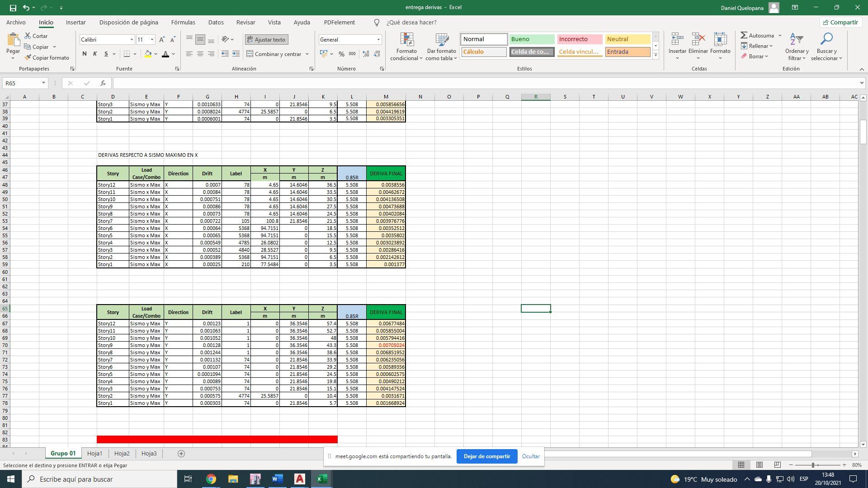Click the Format Painter brush icon
This screenshot has width=868, height=488.
click(x=28, y=58)
